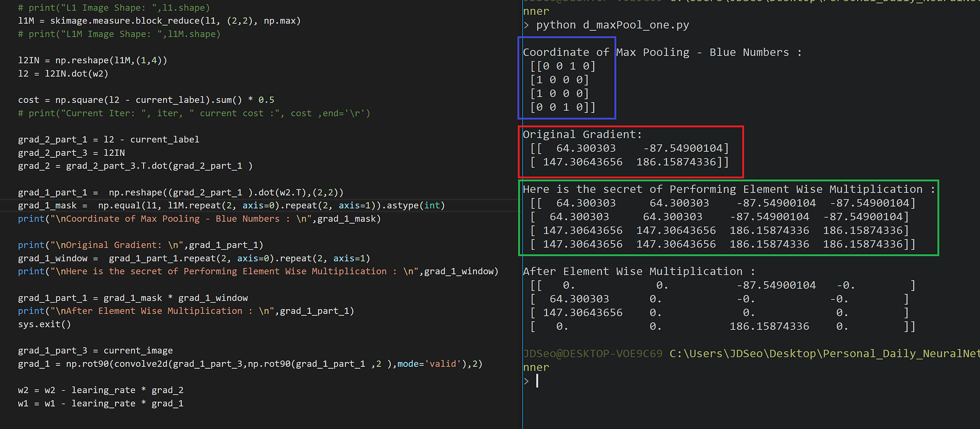This screenshot has width=980, height=429.
Task: Click terminal heading 'Here is the secret of Performing'
Action: coord(729,190)
